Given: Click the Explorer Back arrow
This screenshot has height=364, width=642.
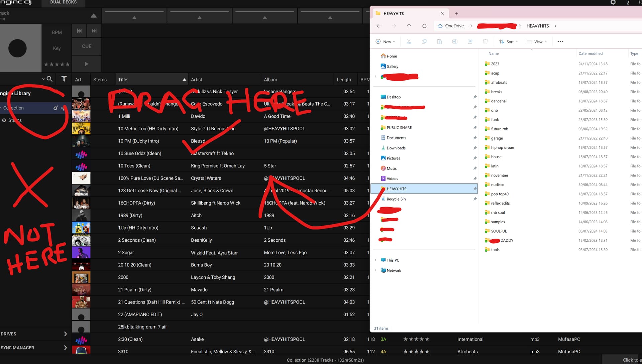Looking at the screenshot, I should click(x=379, y=26).
